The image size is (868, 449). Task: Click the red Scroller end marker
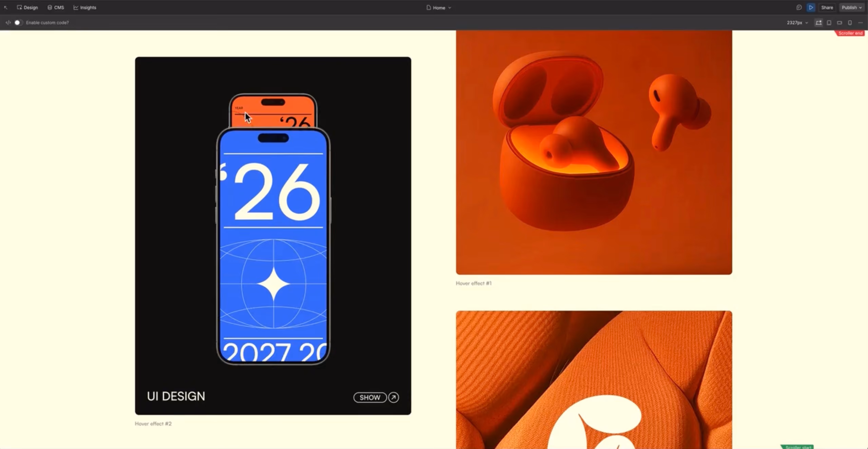(850, 33)
